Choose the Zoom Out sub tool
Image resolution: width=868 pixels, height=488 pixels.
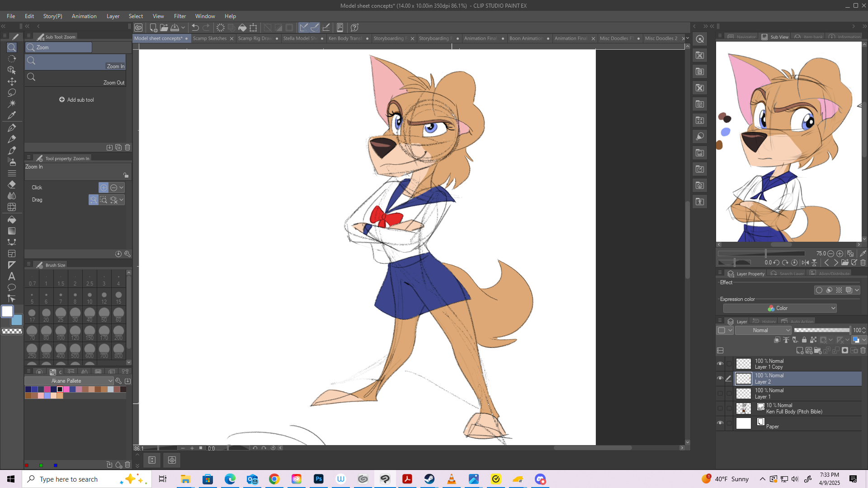pyautogui.click(x=75, y=78)
